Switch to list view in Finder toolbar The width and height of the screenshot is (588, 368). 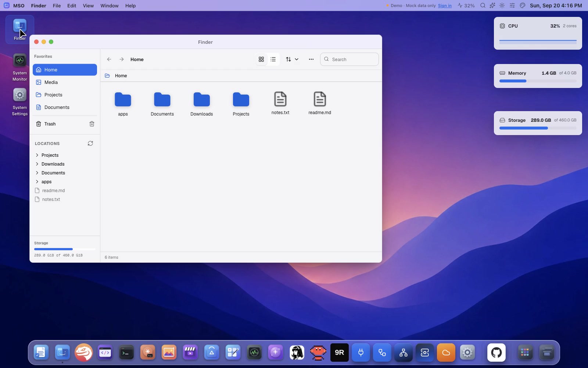tap(273, 59)
